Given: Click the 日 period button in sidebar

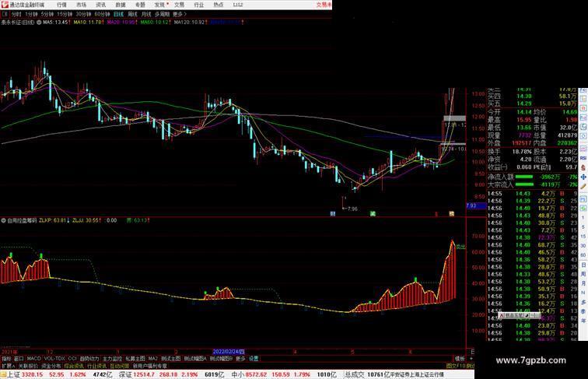Looking at the screenshot, I should coord(583,265).
